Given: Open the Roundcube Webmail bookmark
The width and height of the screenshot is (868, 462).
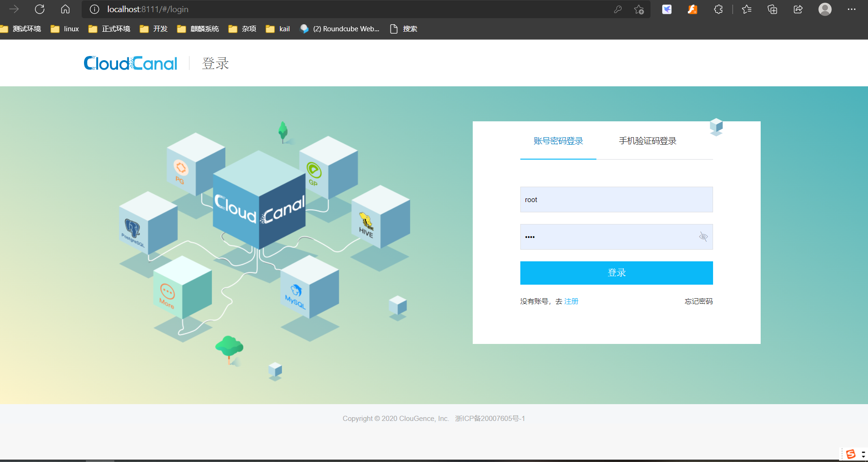Looking at the screenshot, I should (340, 29).
